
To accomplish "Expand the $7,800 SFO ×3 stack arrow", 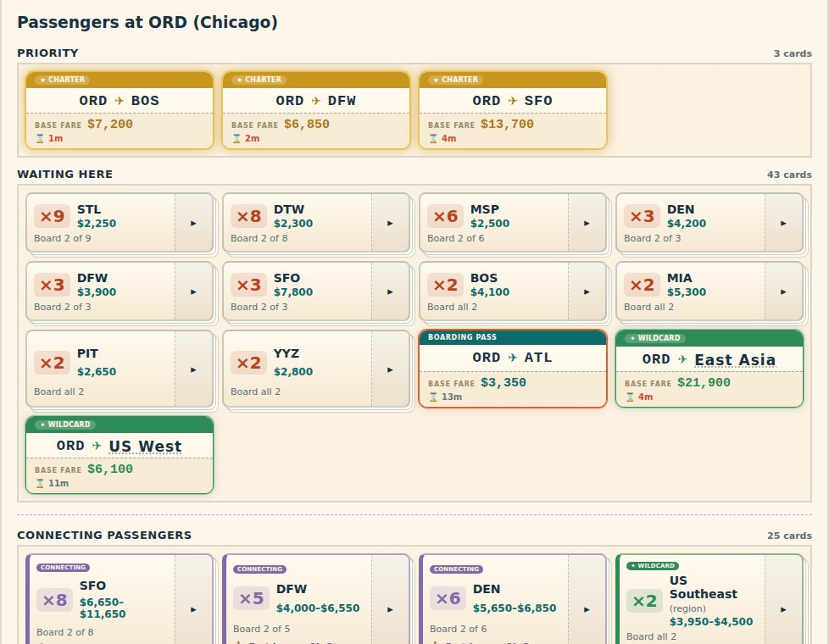I will click(390, 291).
